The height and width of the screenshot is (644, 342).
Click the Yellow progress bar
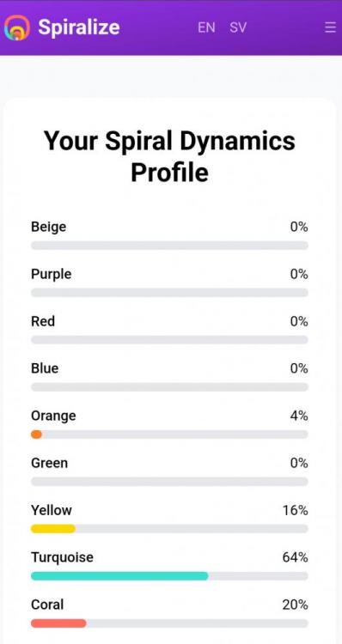coord(169,529)
